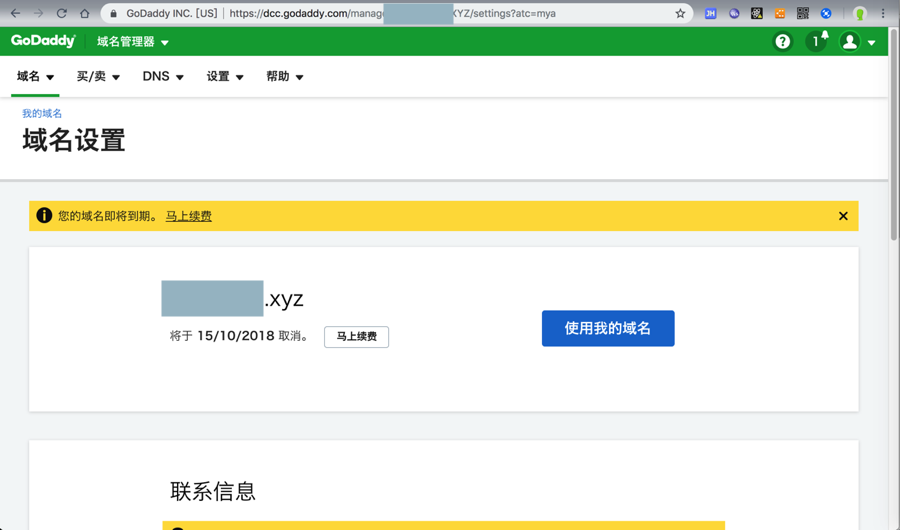Open the 帮助 menu

285,76
